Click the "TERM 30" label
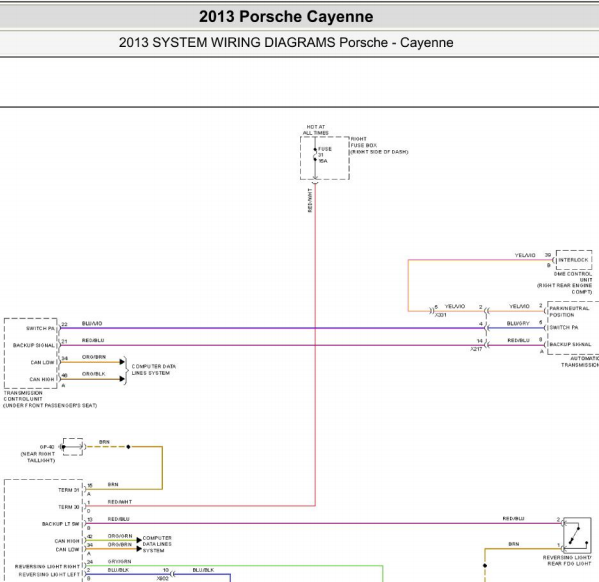 click(x=69, y=507)
